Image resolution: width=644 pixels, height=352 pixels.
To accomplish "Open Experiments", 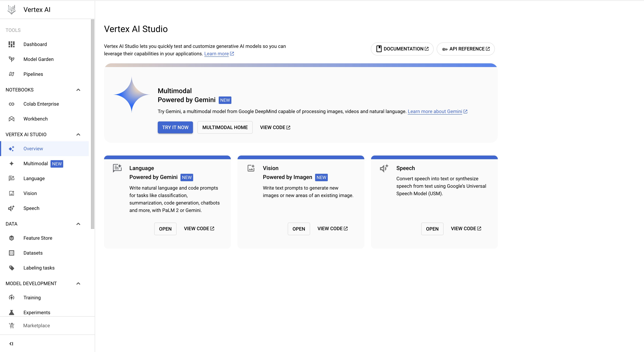I will coord(45,312).
